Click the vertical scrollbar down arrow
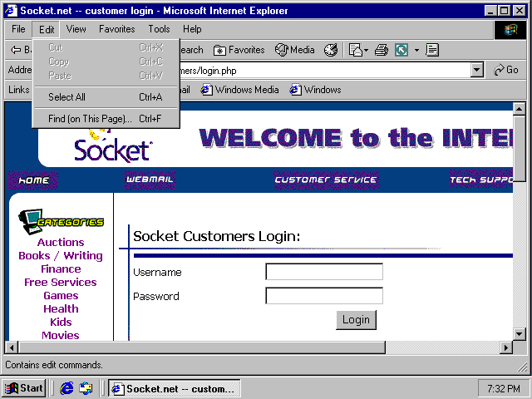This screenshot has width=532, height=399. point(519,334)
